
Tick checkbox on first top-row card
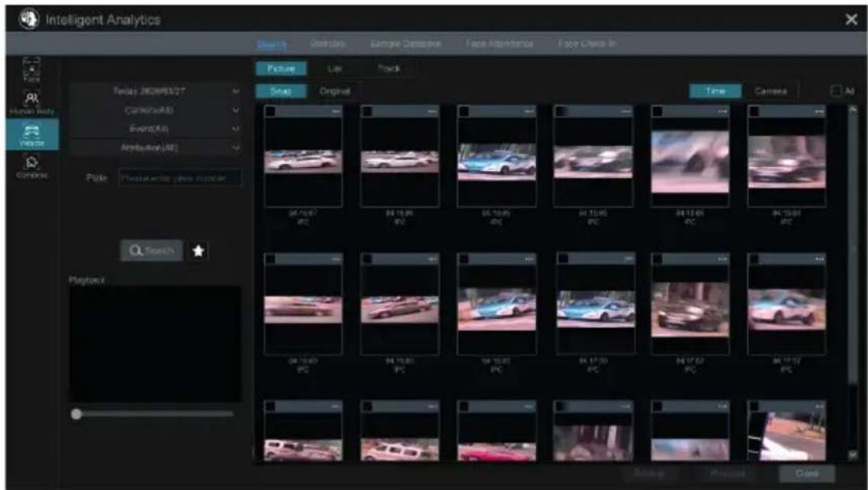coord(270,112)
